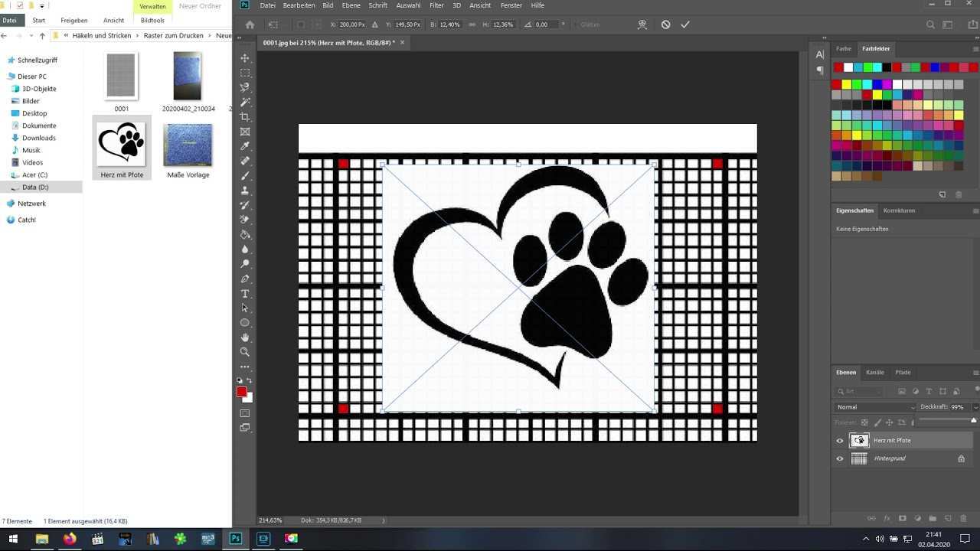The width and height of the screenshot is (980, 551).
Task: Select the Zoom tool in toolbar
Action: tap(245, 352)
